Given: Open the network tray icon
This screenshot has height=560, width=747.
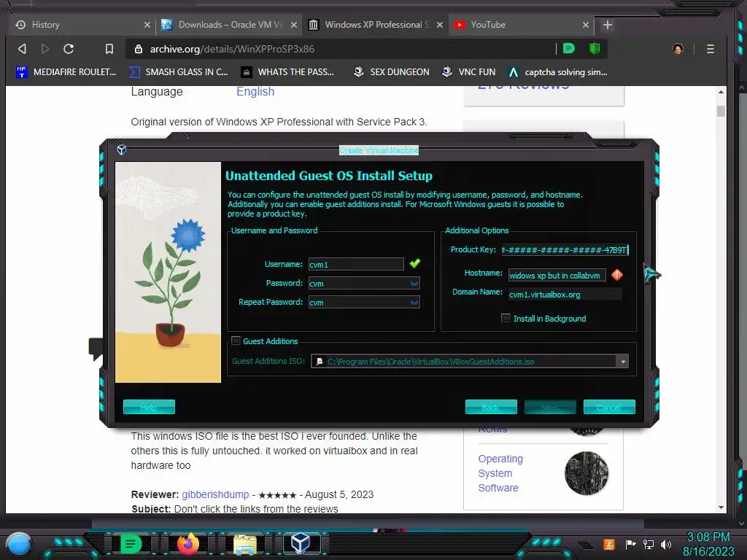Looking at the screenshot, I should point(649,544).
